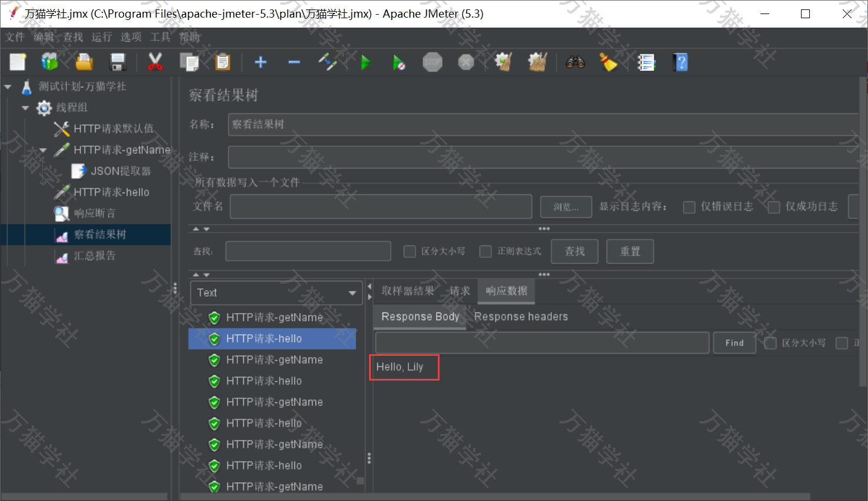
Task: Switch to the 取样器结果 tab
Action: 408,291
